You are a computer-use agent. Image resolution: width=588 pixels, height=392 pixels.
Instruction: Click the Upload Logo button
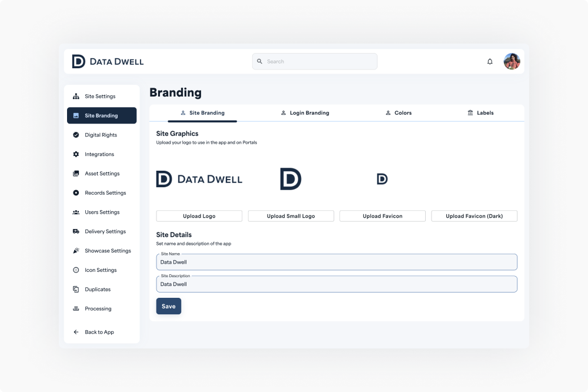tap(199, 216)
